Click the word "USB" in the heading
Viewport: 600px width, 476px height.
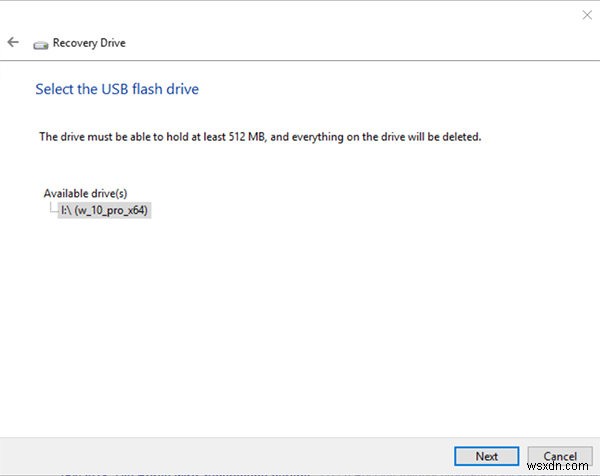coord(116,89)
